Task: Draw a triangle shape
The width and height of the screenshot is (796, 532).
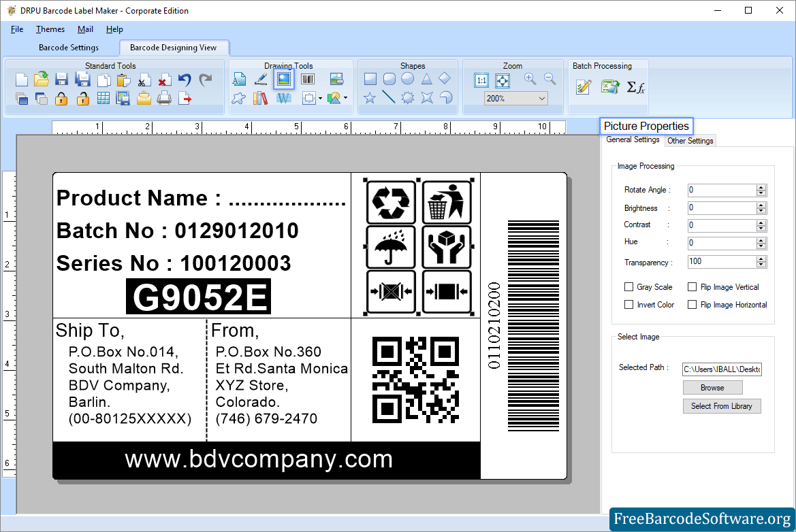Action: (x=426, y=79)
